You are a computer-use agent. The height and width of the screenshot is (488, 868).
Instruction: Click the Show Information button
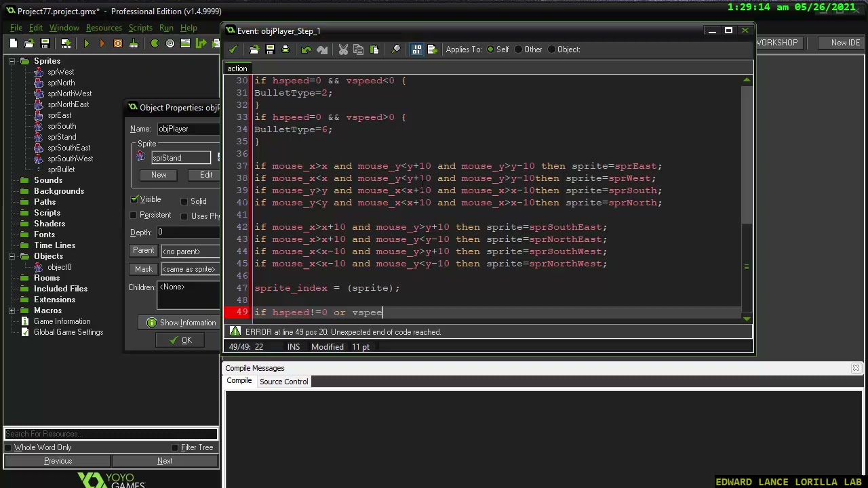(x=180, y=323)
